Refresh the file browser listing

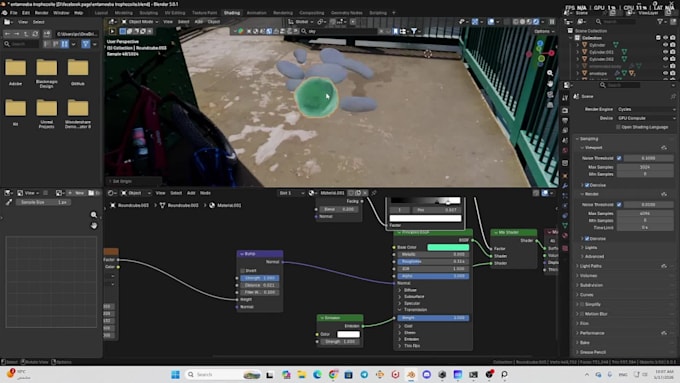pos(36,34)
